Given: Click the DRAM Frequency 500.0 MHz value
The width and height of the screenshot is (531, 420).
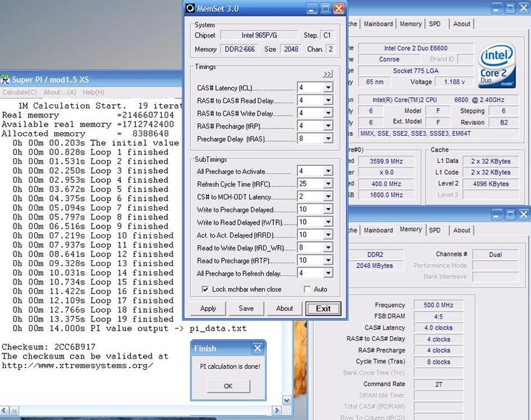Looking at the screenshot, I should click(x=438, y=305).
